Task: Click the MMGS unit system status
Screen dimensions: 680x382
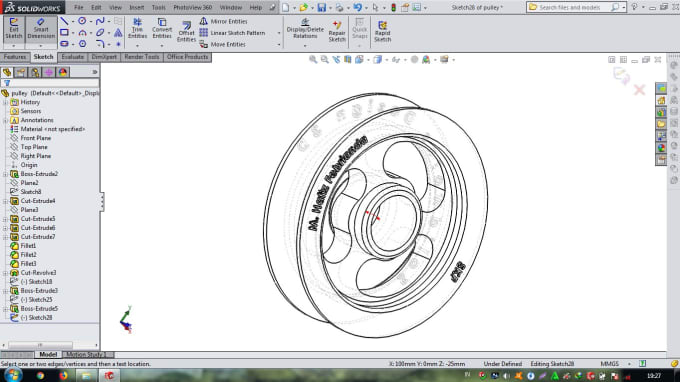Action: [610, 364]
